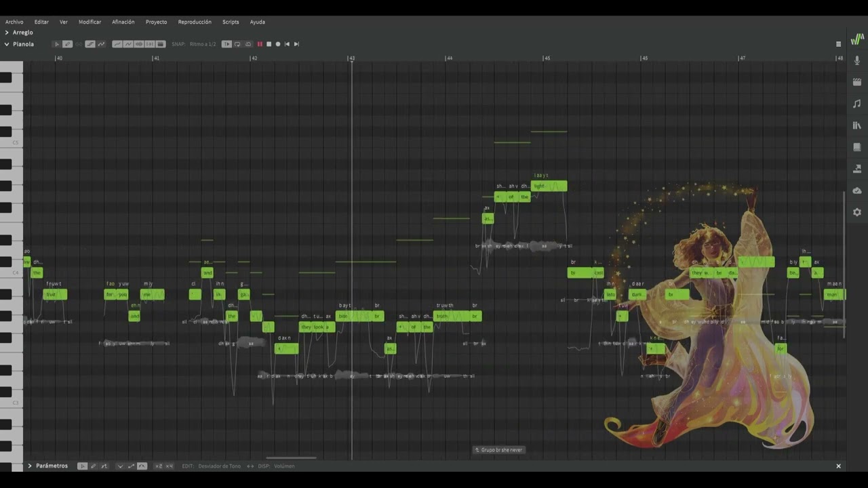Select the line draw tool in Parámetros

point(104,466)
